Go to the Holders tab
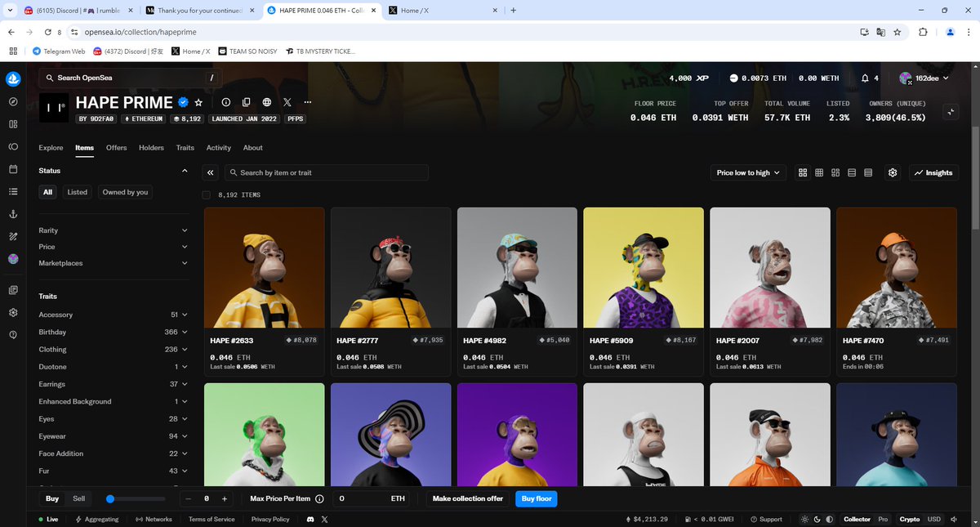The height and width of the screenshot is (527, 980). [x=151, y=148]
